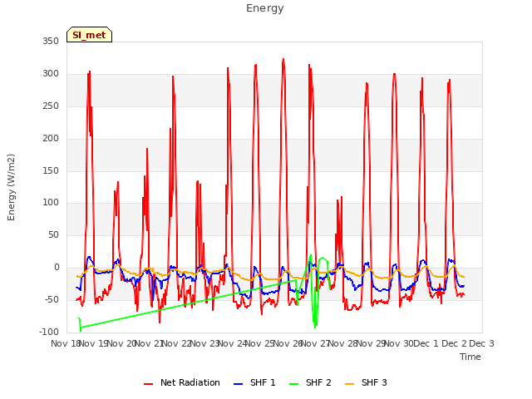The height and width of the screenshot is (399, 532).
Task: Click the Dec 2 x-axis tick label
Action: click(x=454, y=343)
